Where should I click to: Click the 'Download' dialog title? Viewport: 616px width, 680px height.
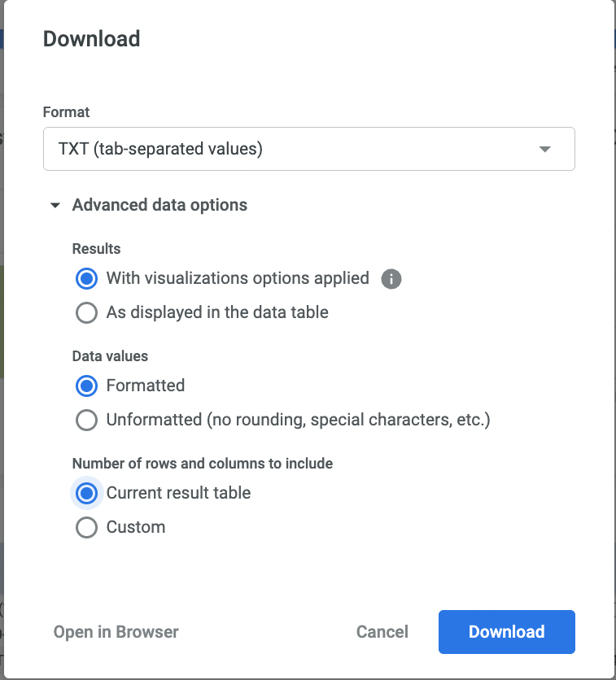(x=91, y=39)
